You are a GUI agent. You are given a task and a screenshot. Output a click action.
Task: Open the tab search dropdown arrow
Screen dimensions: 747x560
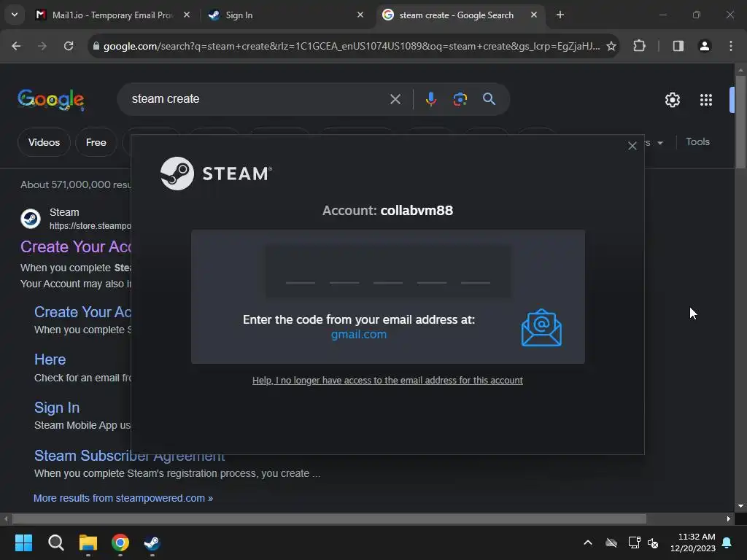pos(15,15)
